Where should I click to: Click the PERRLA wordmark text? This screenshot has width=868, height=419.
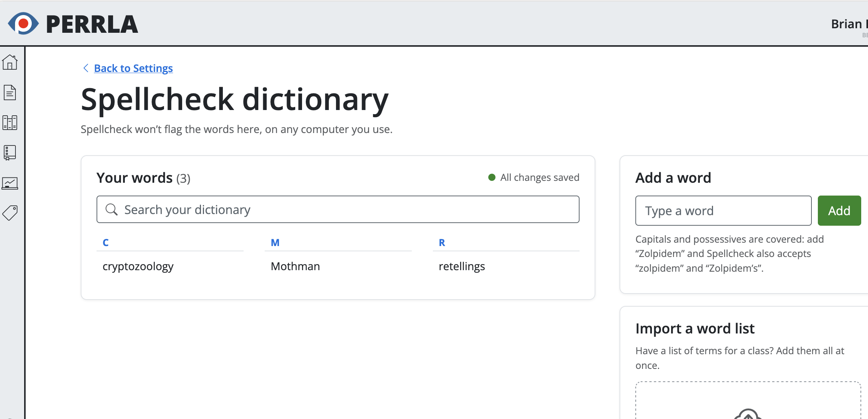[92, 24]
